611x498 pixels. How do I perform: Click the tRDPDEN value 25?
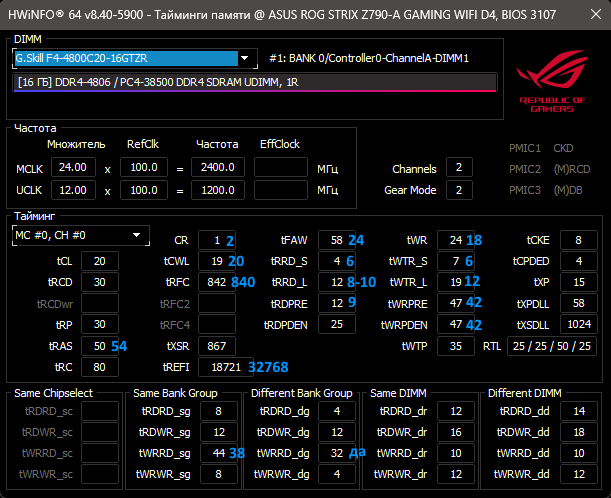pos(337,324)
